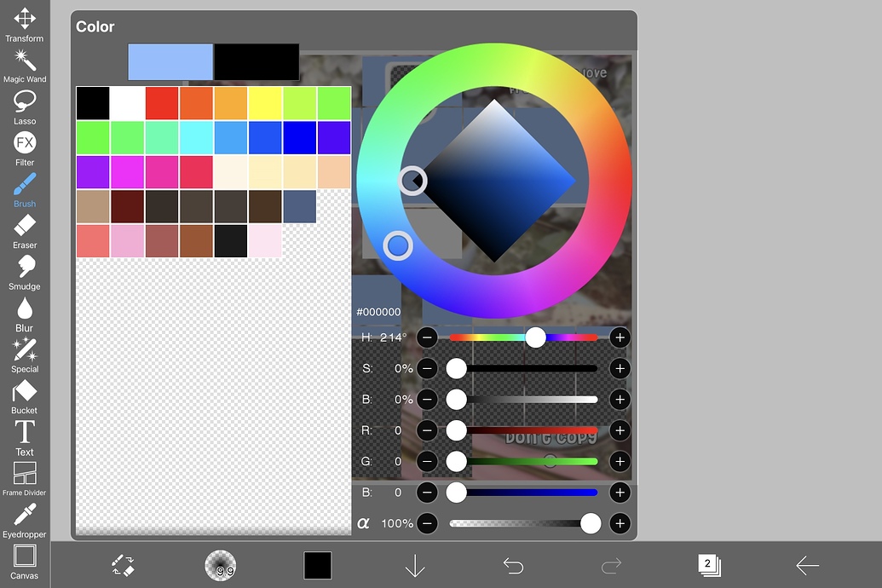This screenshot has width=882, height=588.
Task: Decrease saturation with its minus button
Action: pyautogui.click(x=427, y=368)
